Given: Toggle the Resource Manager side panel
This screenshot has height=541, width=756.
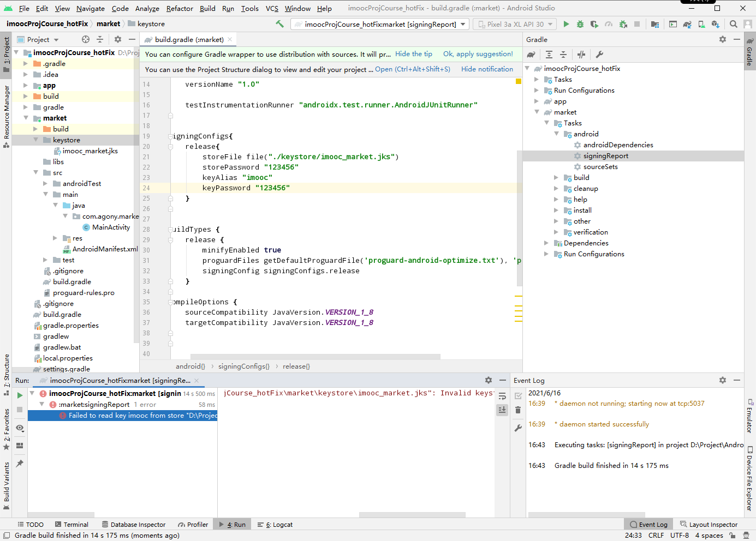Looking at the screenshot, I should pyautogui.click(x=7, y=116).
